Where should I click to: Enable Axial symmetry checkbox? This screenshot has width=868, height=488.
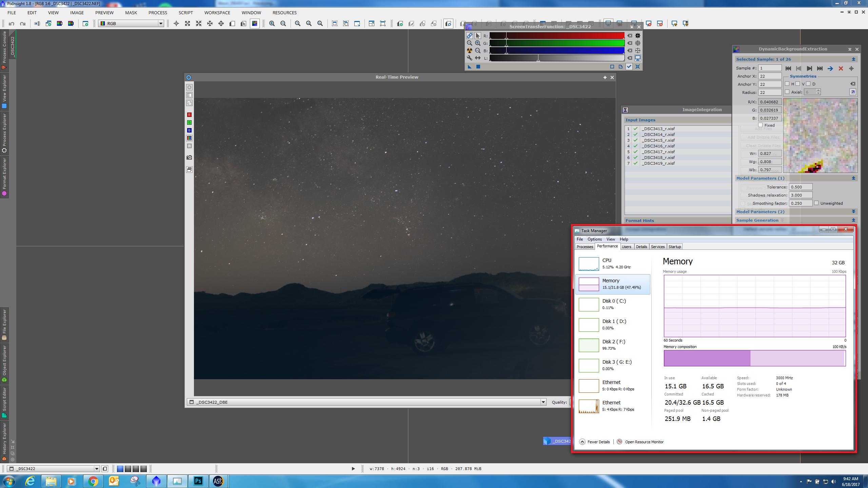(x=787, y=92)
